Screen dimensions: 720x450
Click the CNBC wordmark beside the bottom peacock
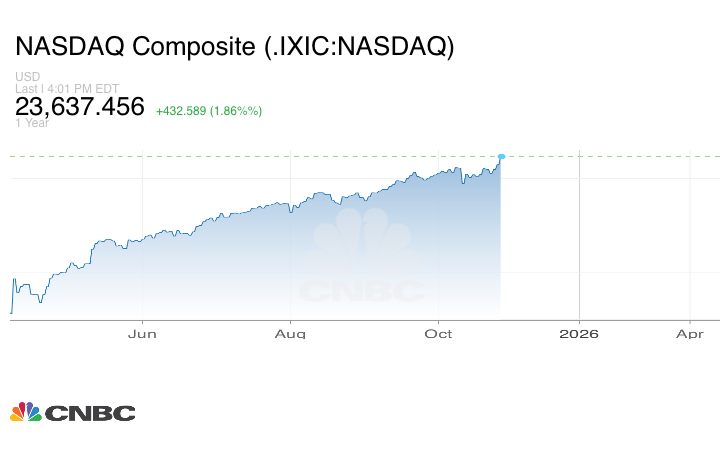(x=90, y=413)
